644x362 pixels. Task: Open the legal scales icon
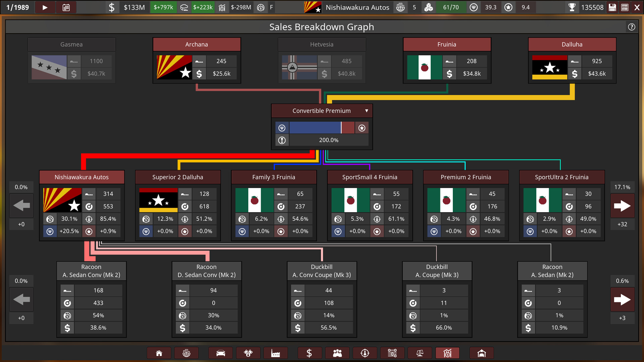coord(420,353)
